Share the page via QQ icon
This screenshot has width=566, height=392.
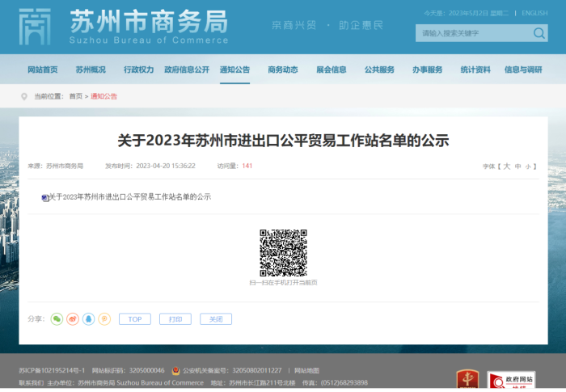(88, 319)
